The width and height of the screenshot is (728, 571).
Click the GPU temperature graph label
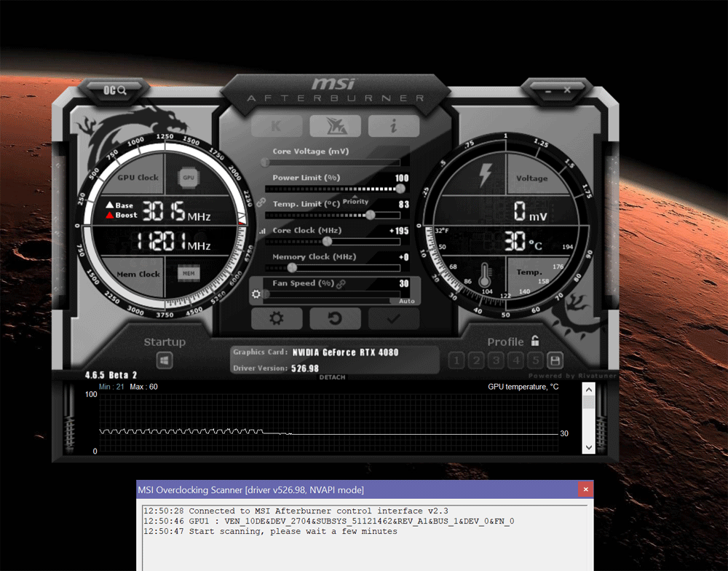[523, 387]
